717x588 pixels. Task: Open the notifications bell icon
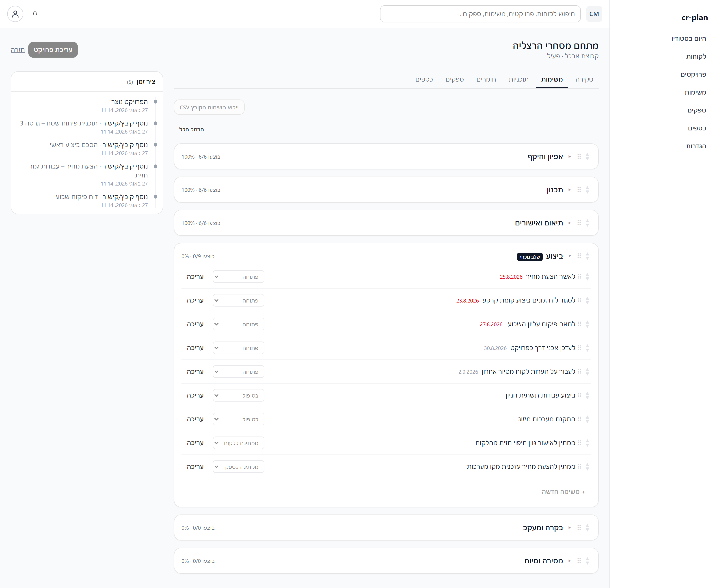coord(35,14)
